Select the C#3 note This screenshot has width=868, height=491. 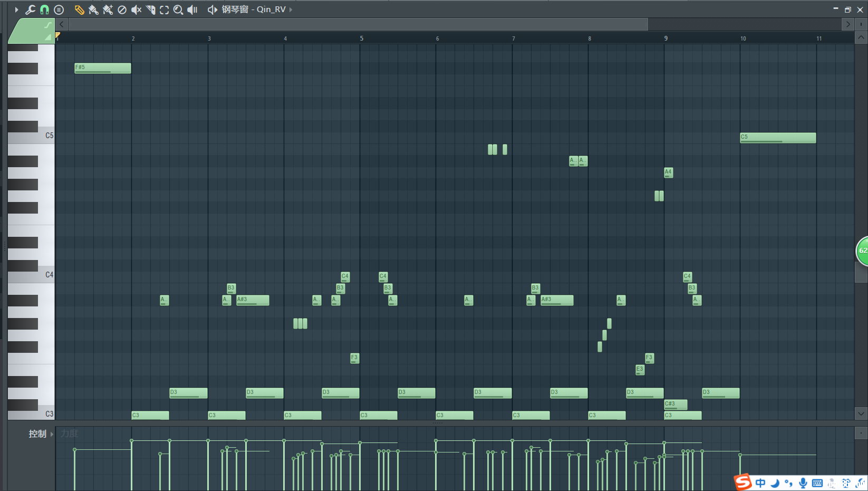pyautogui.click(x=676, y=405)
